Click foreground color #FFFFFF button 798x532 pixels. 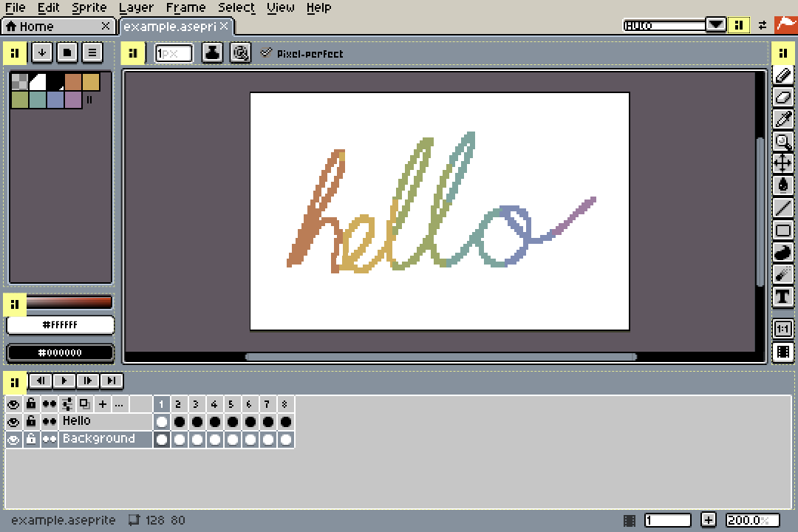60,325
